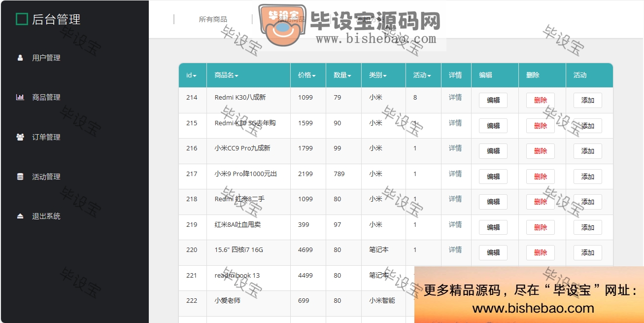Select the product name Redmi 红米8二手
Screen dimensions: 644x323
pyautogui.click(x=239, y=199)
